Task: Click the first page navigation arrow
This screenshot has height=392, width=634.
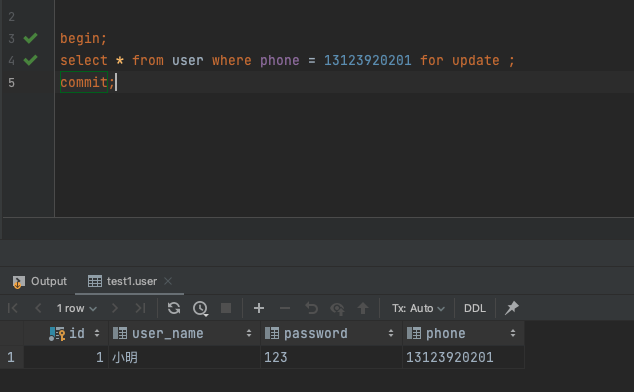Action: coord(13,308)
